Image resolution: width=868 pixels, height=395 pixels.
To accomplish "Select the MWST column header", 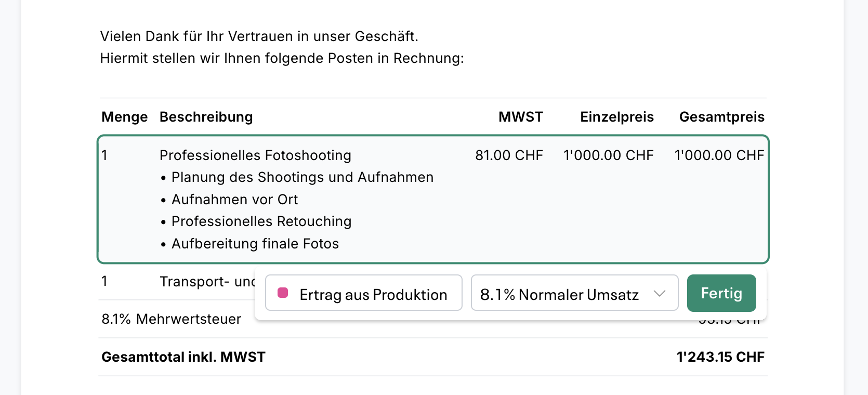I will [x=520, y=117].
